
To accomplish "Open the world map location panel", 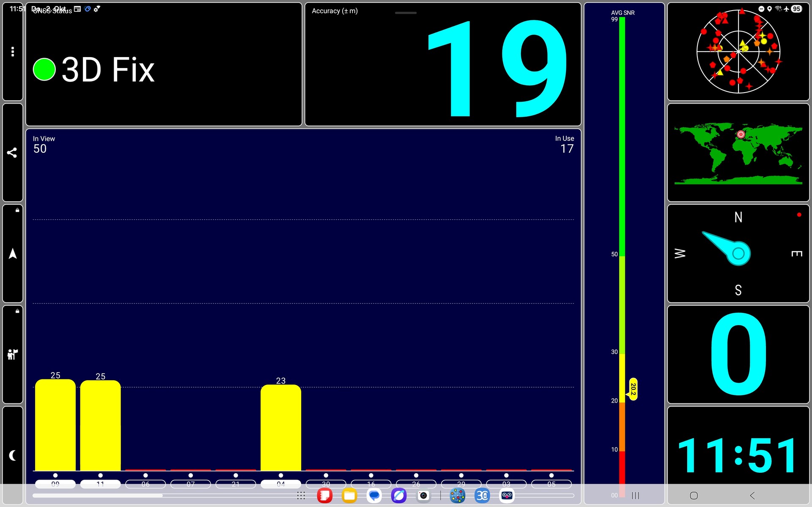I will [x=738, y=153].
